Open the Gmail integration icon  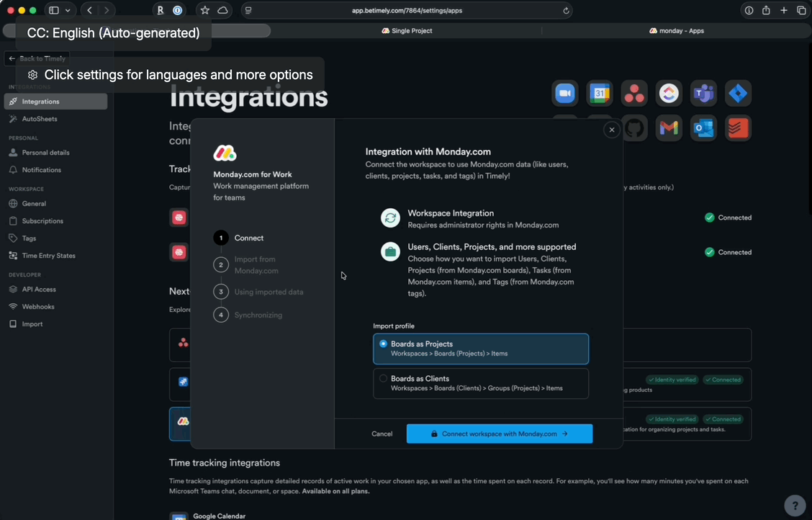point(669,128)
